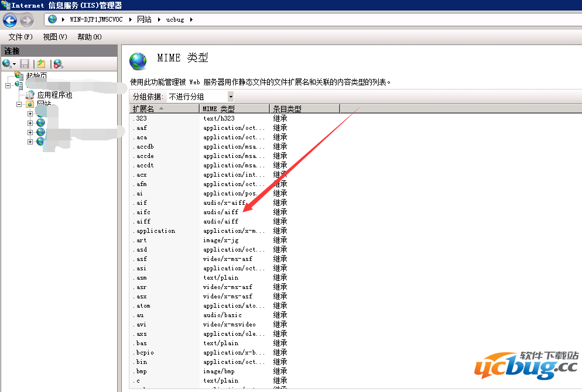Open the Create New Connection globe icon
Screen dimensions: 582x392
coord(6,63)
